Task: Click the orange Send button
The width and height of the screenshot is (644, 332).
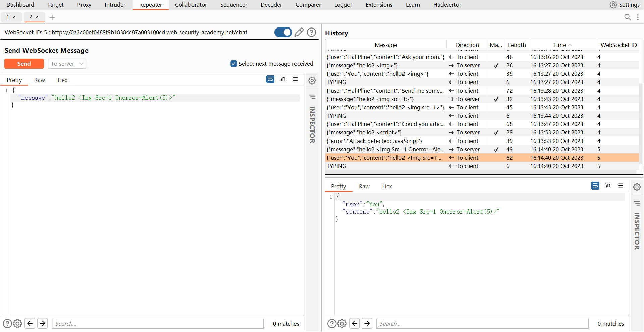Action: (24, 64)
